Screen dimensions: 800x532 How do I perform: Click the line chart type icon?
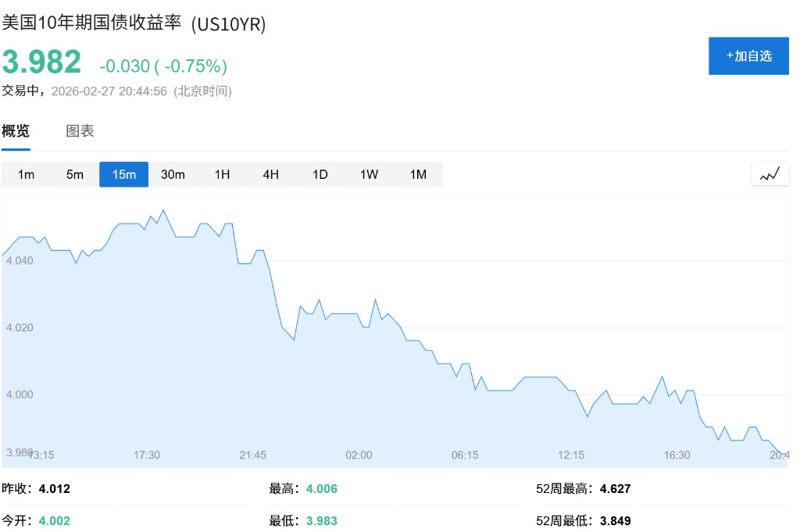770,174
